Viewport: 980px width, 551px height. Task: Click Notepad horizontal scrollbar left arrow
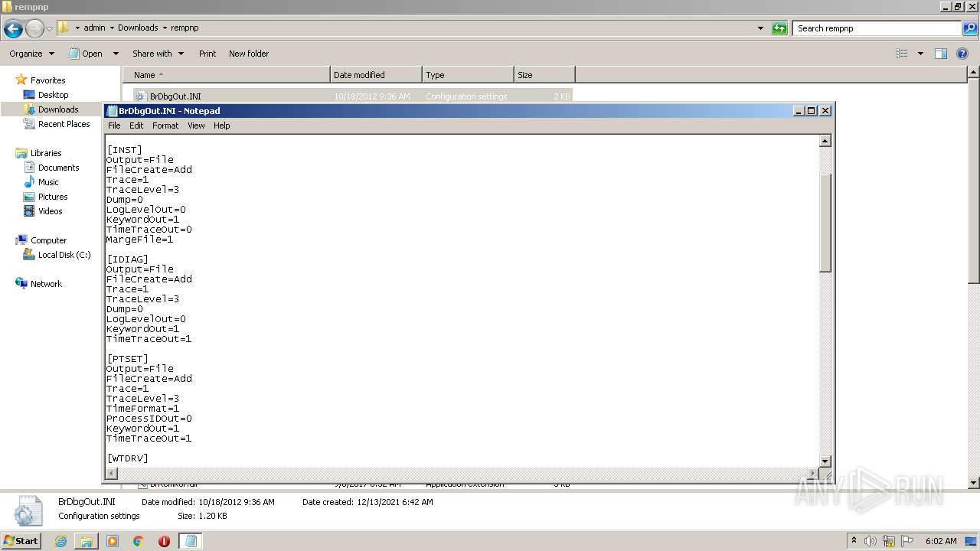pos(112,474)
